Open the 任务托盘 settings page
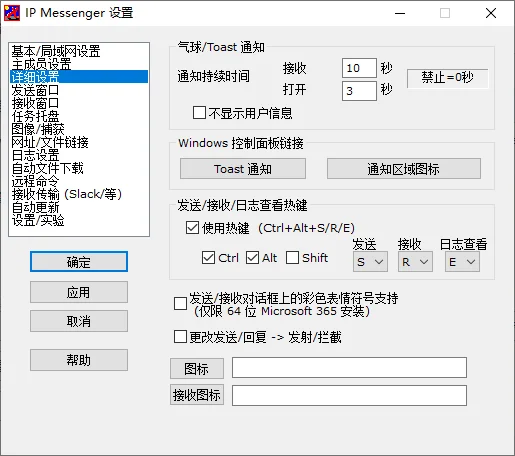Viewport: 515px width, 456px height. point(79,116)
